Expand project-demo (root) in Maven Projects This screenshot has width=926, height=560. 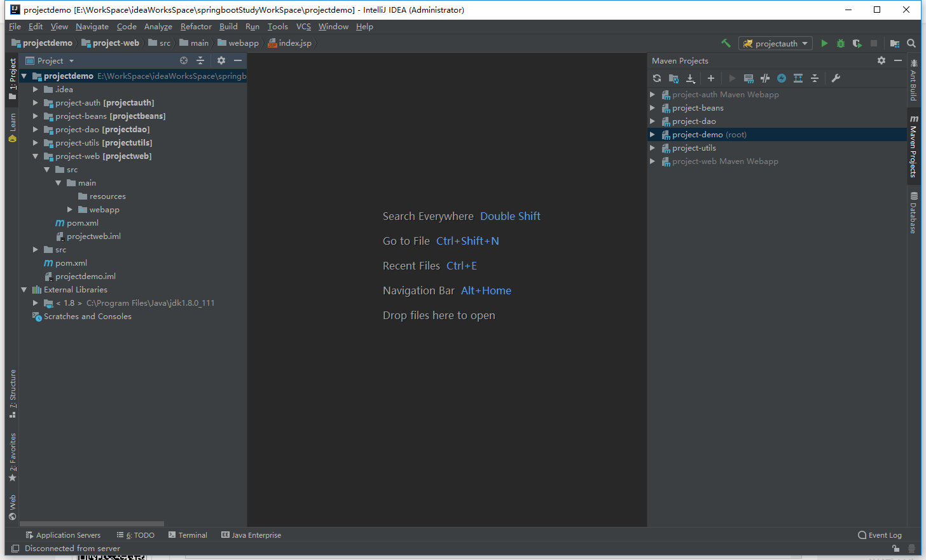pyautogui.click(x=653, y=135)
